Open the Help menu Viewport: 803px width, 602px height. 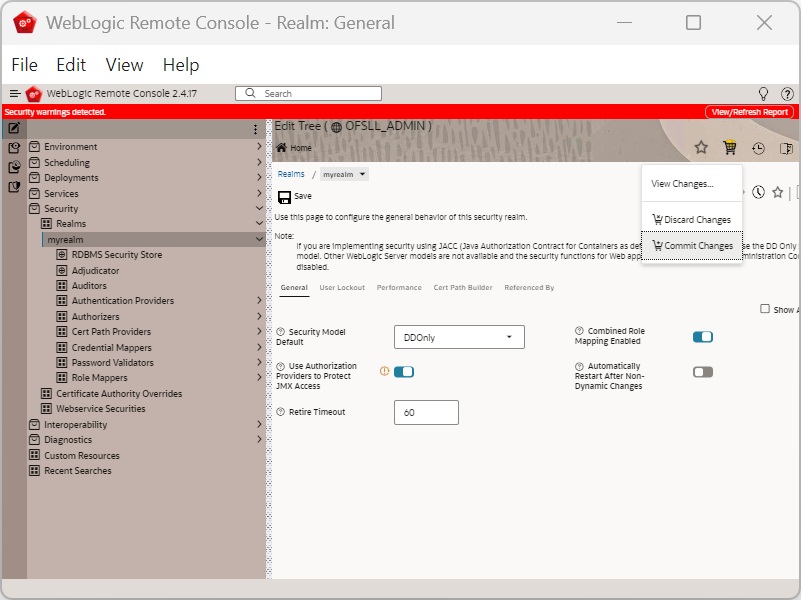(181, 65)
